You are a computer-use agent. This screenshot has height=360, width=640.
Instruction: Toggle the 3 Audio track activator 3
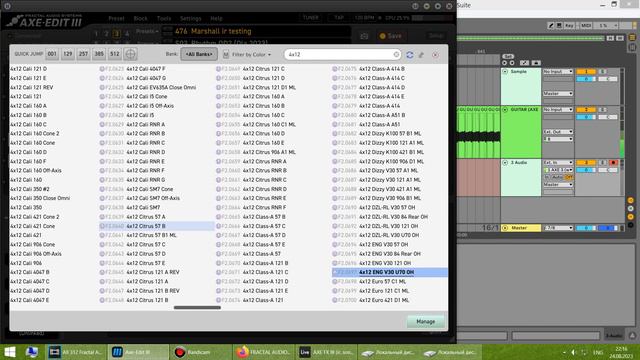coord(586,162)
